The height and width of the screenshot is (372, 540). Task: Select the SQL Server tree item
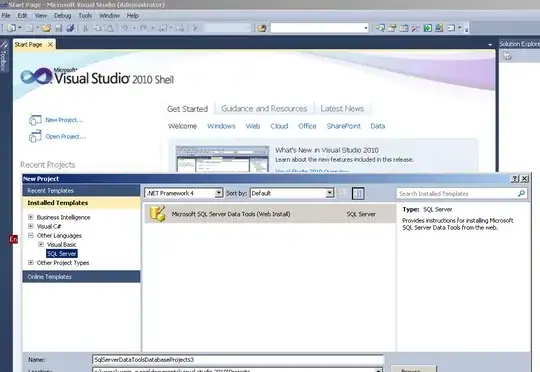tap(62, 254)
